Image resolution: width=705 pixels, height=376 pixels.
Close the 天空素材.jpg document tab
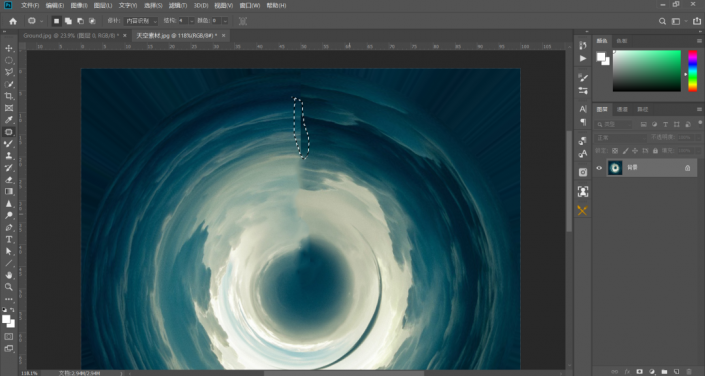coord(223,36)
